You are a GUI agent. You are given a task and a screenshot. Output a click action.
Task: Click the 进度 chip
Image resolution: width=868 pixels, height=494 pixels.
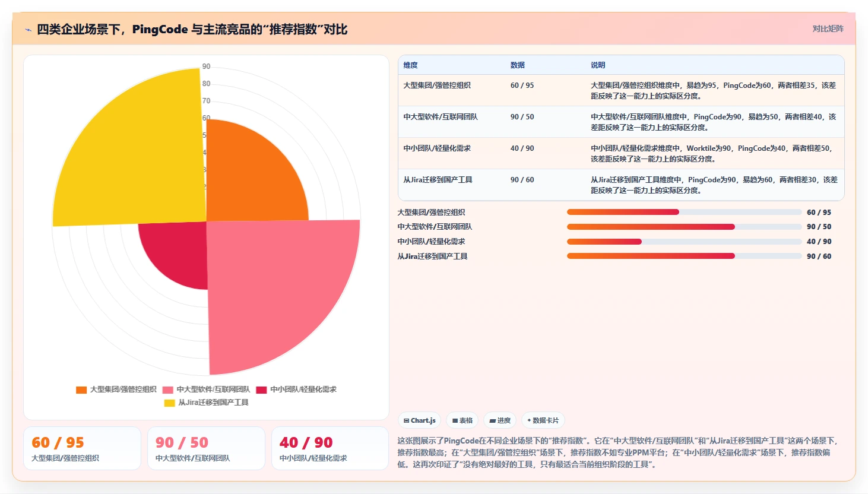pos(500,420)
